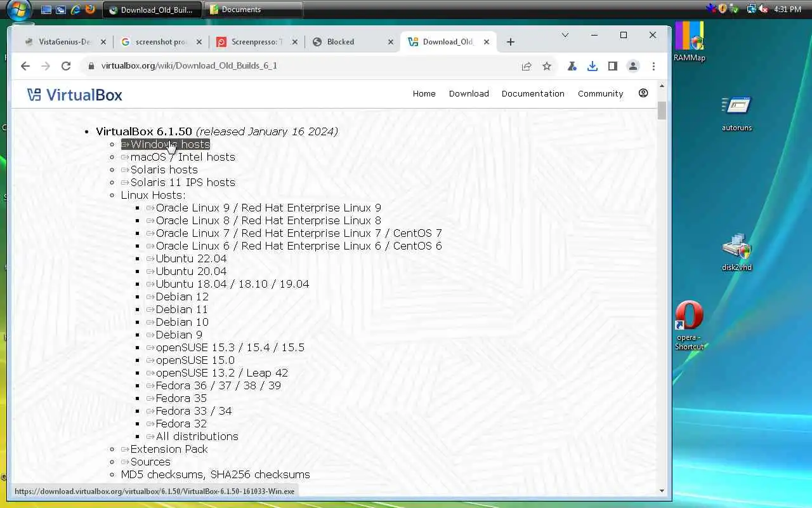Toggle the browser side panel

pos(613,66)
